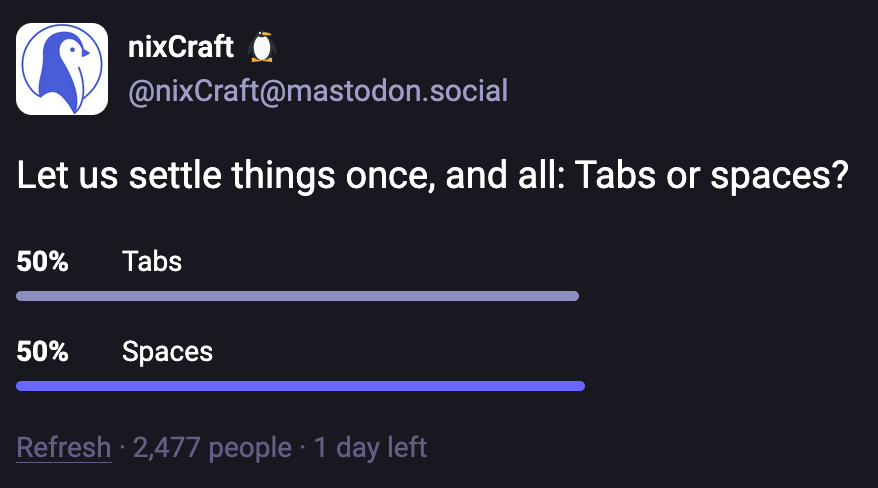
Task: Click the nixCraft penguin avatar
Action: coord(62,69)
